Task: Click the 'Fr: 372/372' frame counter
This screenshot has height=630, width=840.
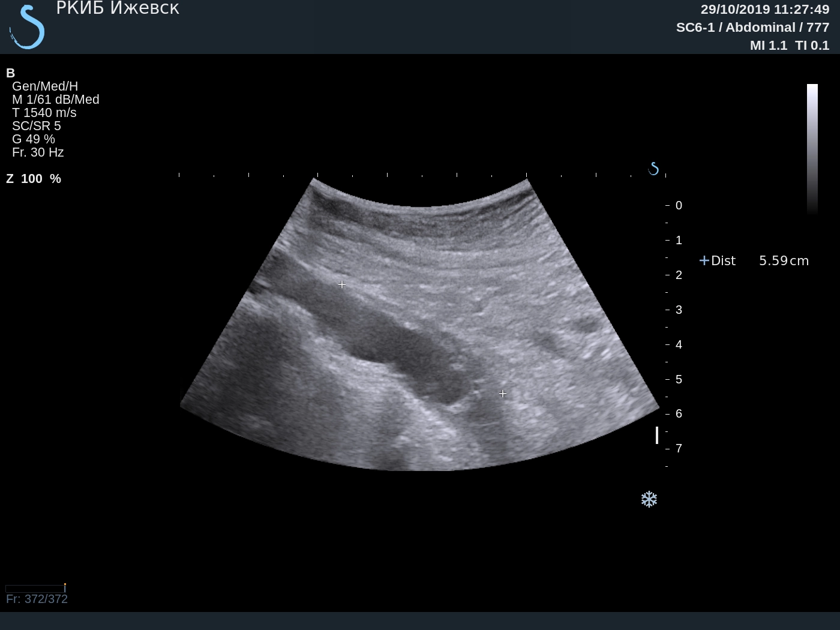Action: (37, 599)
